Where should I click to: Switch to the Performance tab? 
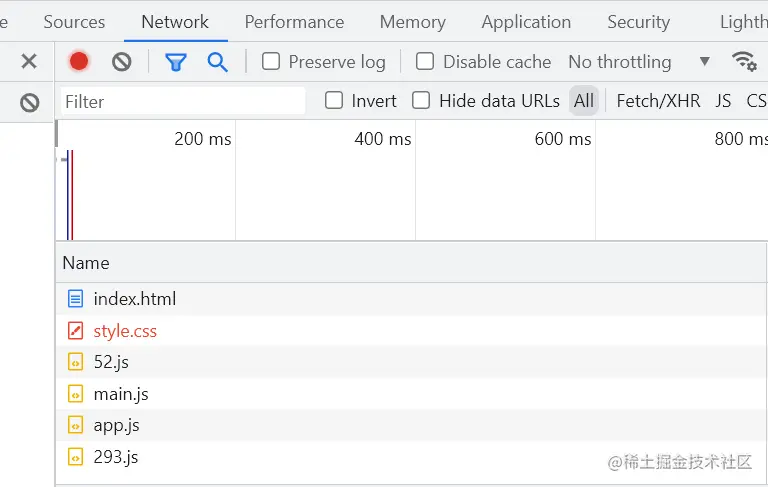coord(294,22)
